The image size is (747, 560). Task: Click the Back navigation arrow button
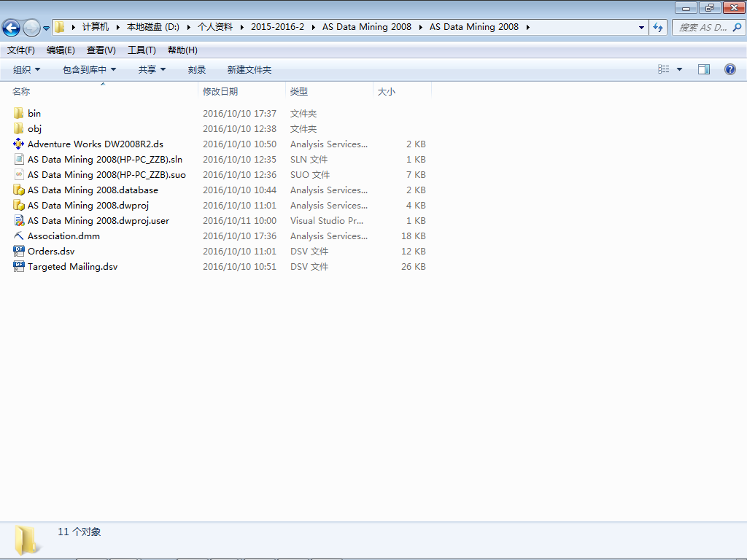coord(12,28)
